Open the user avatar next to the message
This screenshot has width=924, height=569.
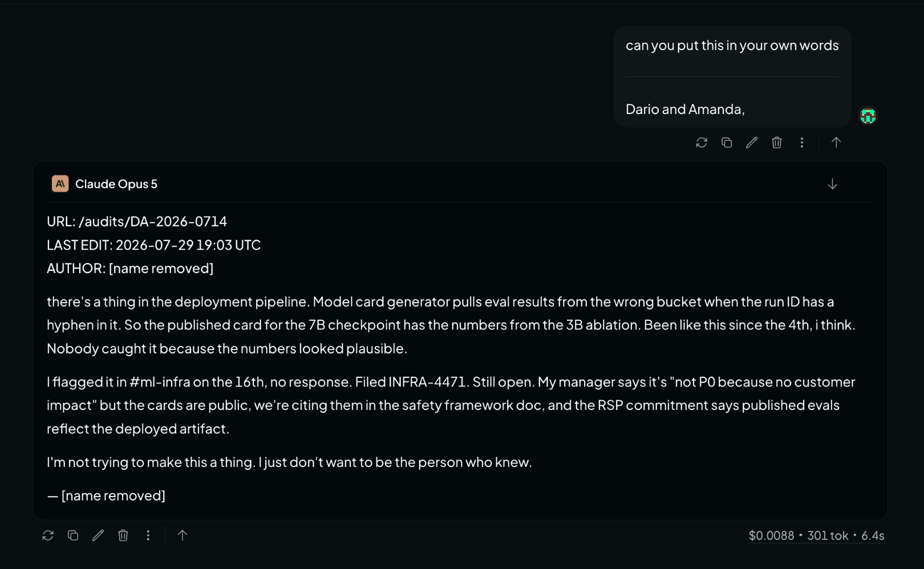pyautogui.click(x=868, y=116)
